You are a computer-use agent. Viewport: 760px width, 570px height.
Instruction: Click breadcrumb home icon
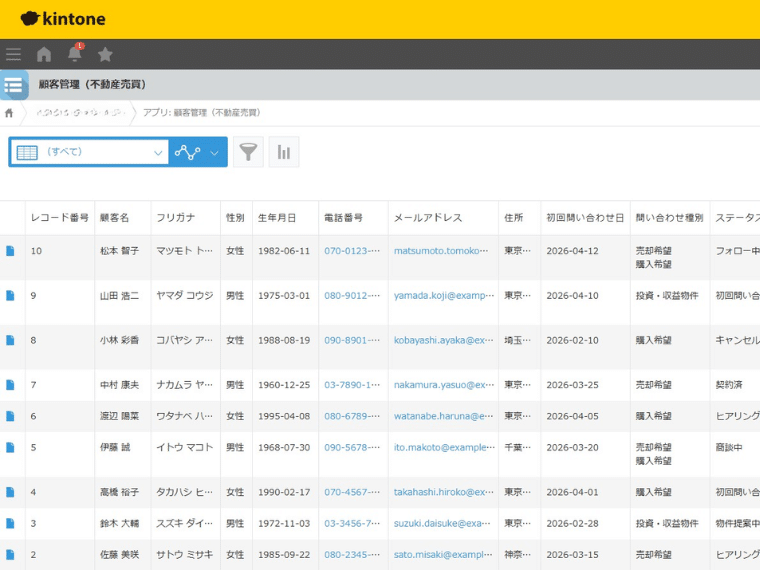pyautogui.click(x=10, y=113)
